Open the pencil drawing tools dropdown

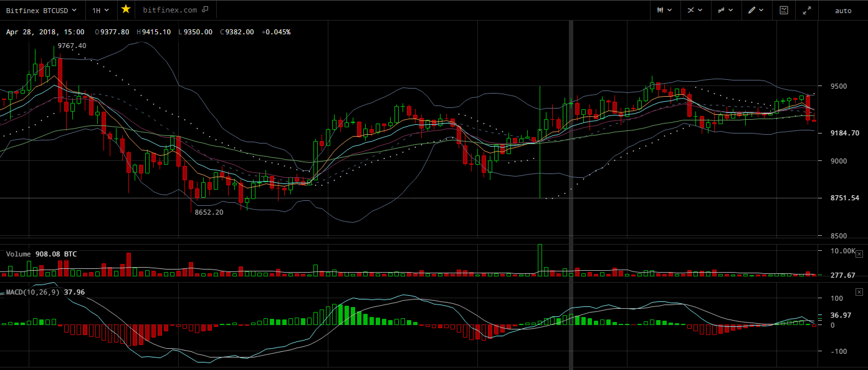756,10
